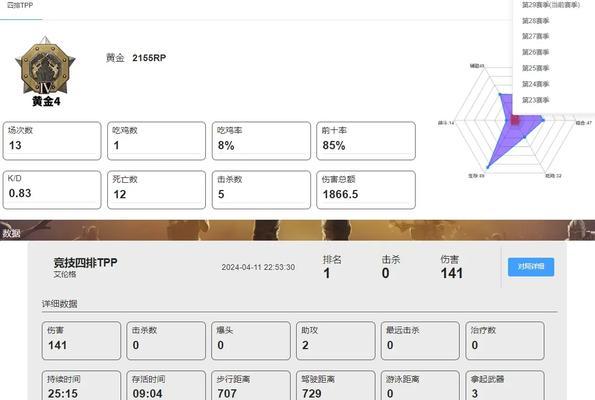Click the 吃鸡数 1 stat card

point(156,141)
